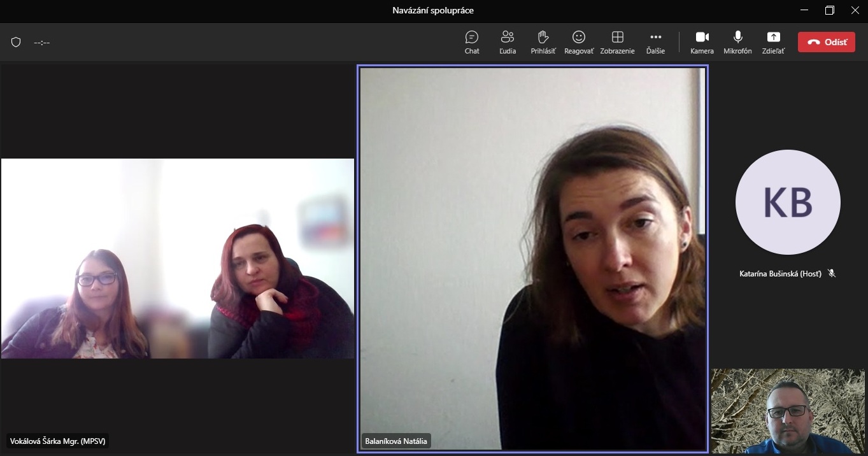The image size is (868, 456).
Task: Select Balaníková Natália's video tile
Action: coord(532,259)
